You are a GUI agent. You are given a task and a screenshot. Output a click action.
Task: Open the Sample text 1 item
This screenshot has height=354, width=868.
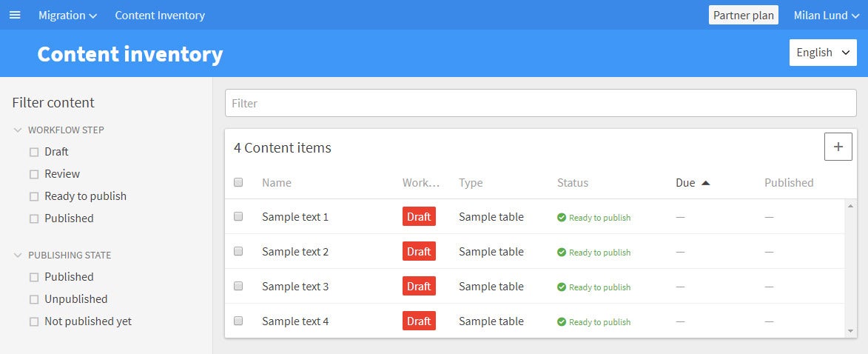click(295, 216)
